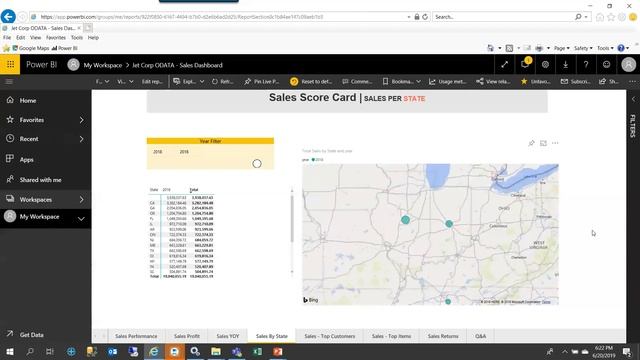Click Share in the report toolbar
Image resolution: width=640 pixels, height=360 pixels.
[x=609, y=82]
